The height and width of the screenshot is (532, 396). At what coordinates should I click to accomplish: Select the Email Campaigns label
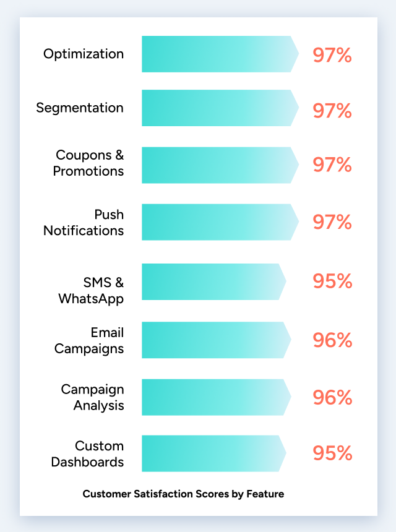point(89,341)
